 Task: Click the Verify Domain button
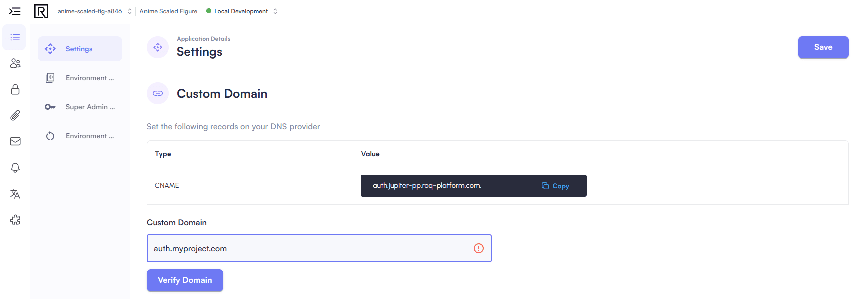pyautogui.click(x=185, y=280)
